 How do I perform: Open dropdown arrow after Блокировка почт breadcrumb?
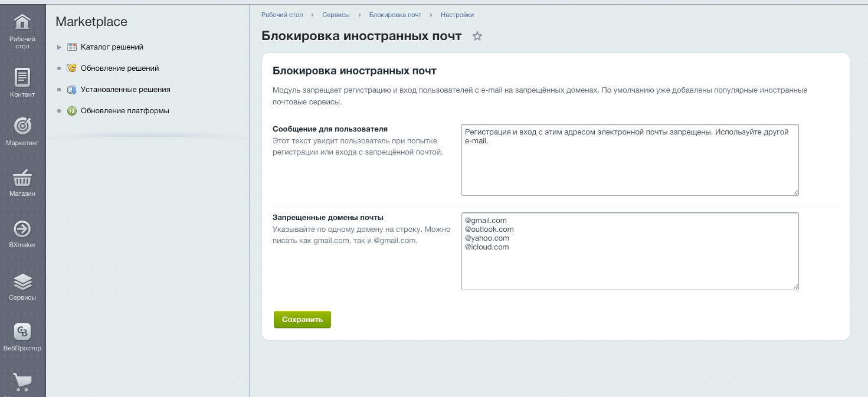(431, 15)
